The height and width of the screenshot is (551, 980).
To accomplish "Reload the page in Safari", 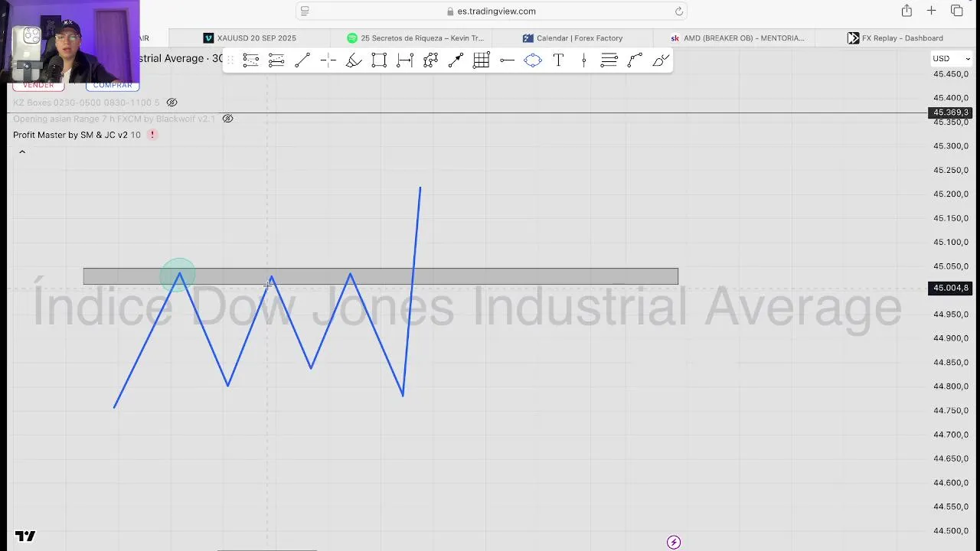I will pos(678,11).
